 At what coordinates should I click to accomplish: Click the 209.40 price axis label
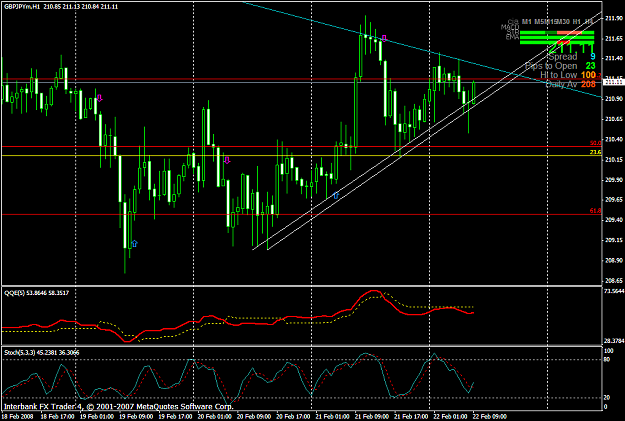[614, 220]
